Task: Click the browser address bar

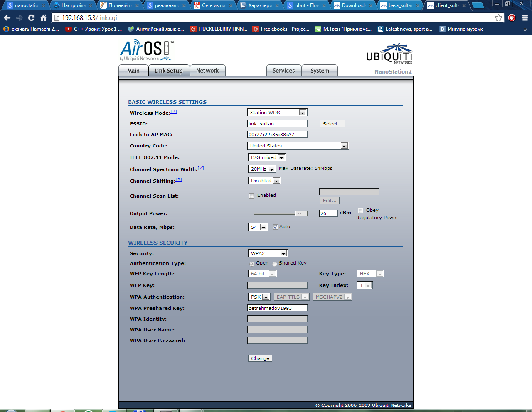Action: coord(277,18)
